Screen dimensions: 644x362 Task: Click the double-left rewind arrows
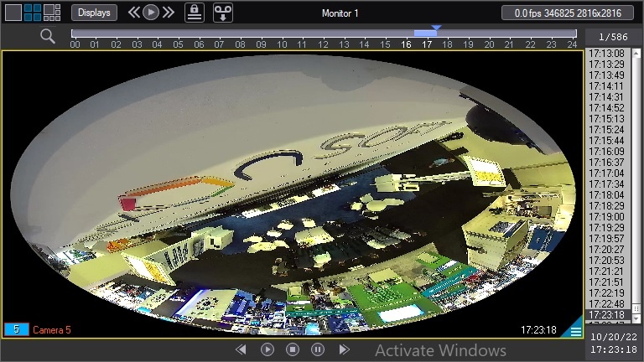133,13
